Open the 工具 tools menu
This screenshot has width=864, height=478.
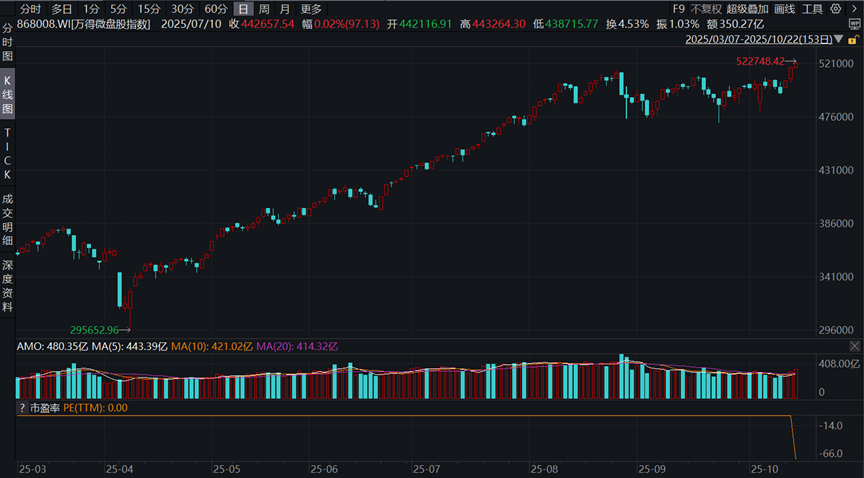pos(812,8)
